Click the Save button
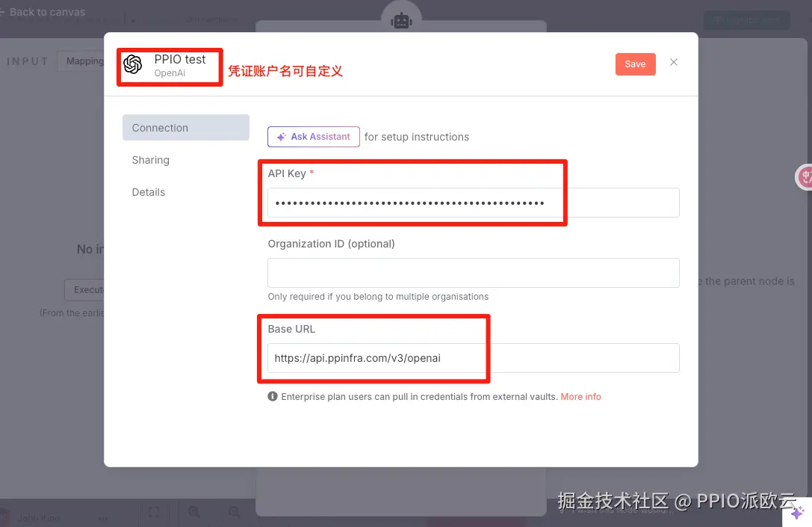 click(636, 64)
